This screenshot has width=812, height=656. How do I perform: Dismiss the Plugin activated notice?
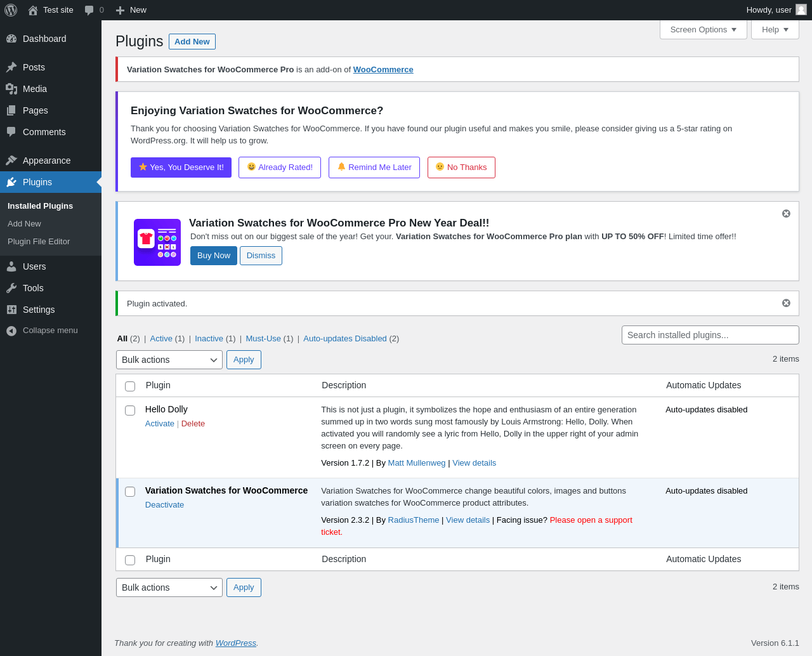pyautogui.click(x=786, y=303)
